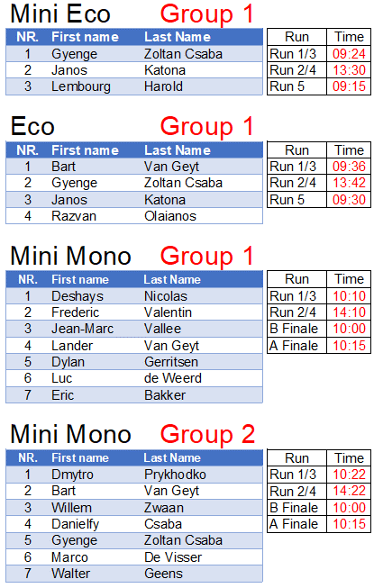The width and height of the screenshot is (374, 588).
Task: Click Lembourg Harold row in Mini Eco
Action: click(134, 86)
